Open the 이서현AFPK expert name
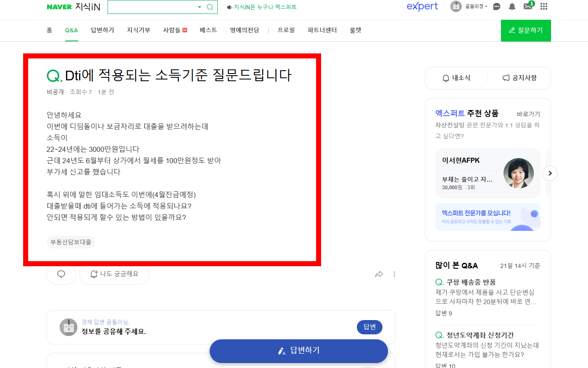 tap(461, 160)
